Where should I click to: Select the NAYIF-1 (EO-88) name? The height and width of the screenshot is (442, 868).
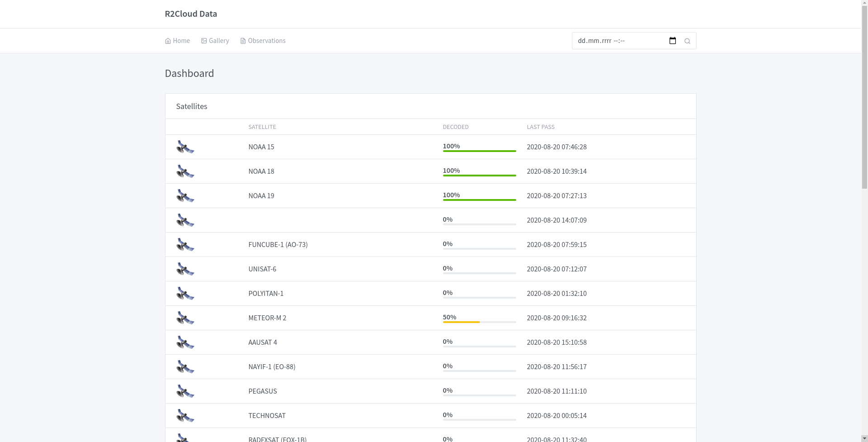click(272, 367)
